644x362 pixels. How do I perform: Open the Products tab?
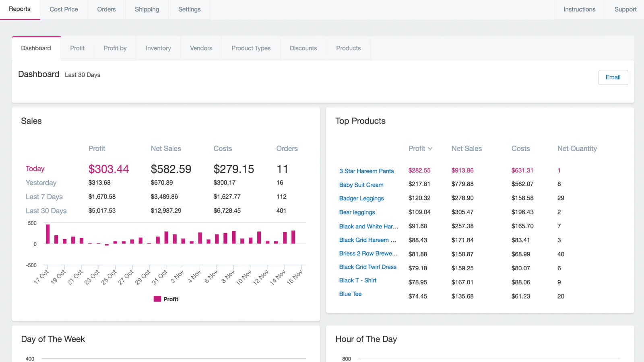click(x=348, y=48)
